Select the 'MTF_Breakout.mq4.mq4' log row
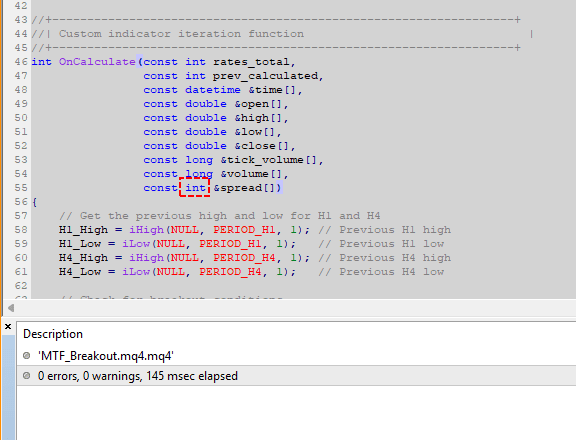The image size is (576, 440). [296, 356]
